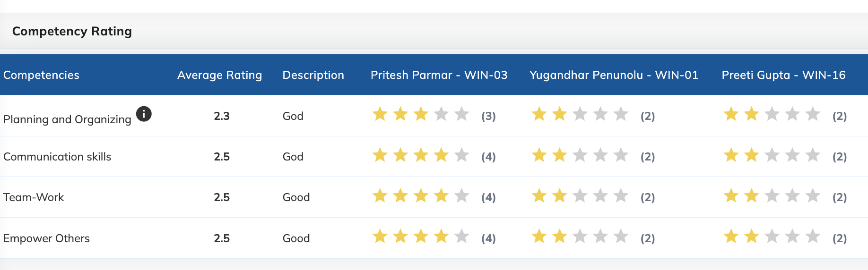Click Yugandhar Penunolu's third star for Team-Work

click(x=580, y=195)
